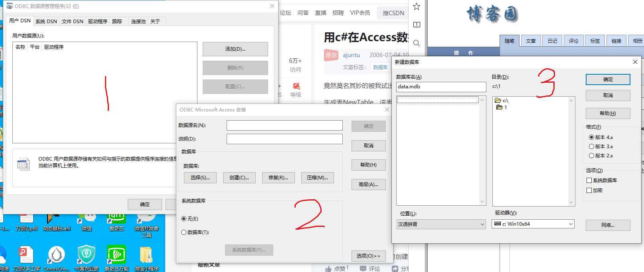
Task: Click 帮助(H) in the ODBC Access setup dialog
Action: [368, 165]
